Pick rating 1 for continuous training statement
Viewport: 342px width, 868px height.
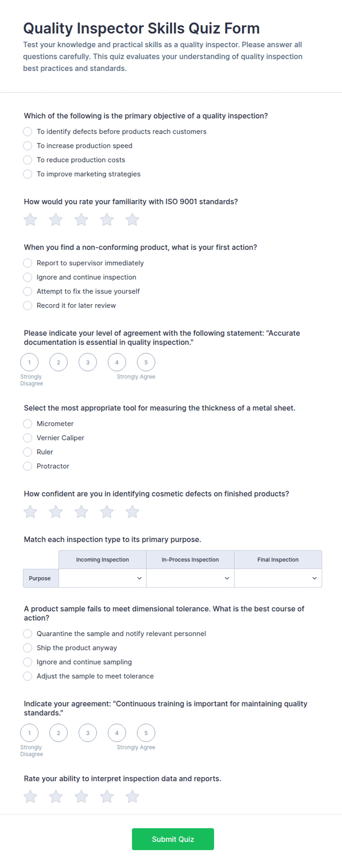tap(29, 733)
